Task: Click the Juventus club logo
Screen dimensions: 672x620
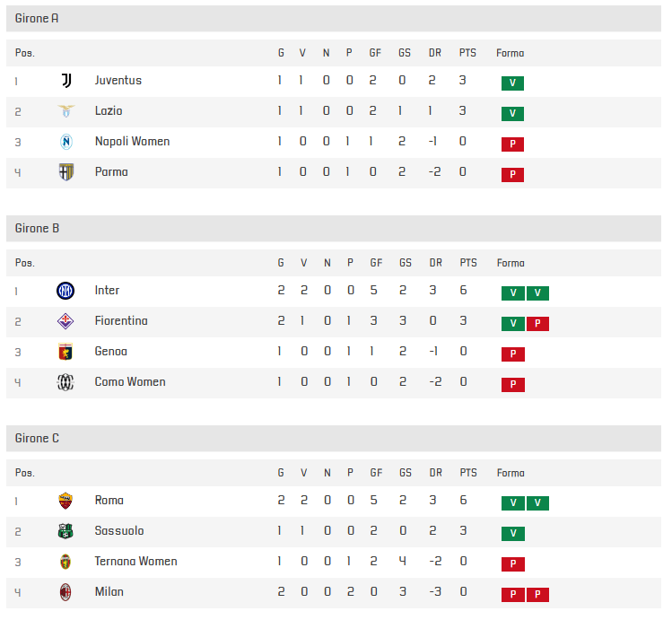Action: [66, 81]
